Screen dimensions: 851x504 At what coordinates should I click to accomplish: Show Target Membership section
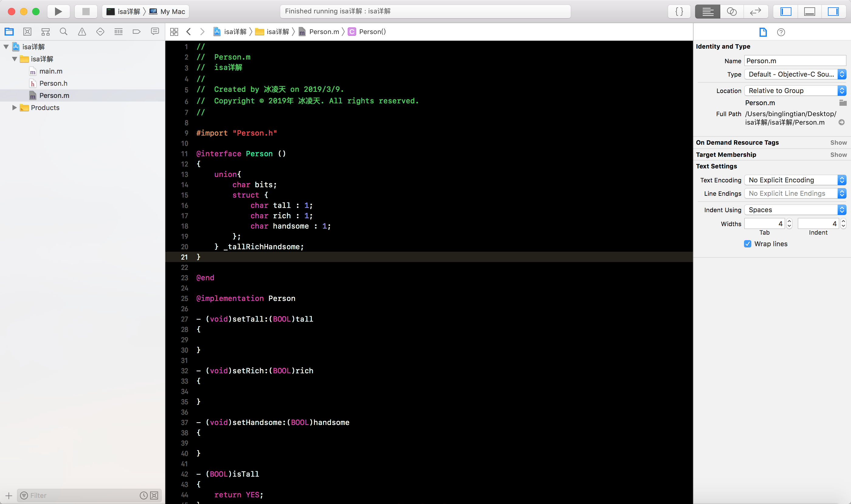(x=839, y=155)
